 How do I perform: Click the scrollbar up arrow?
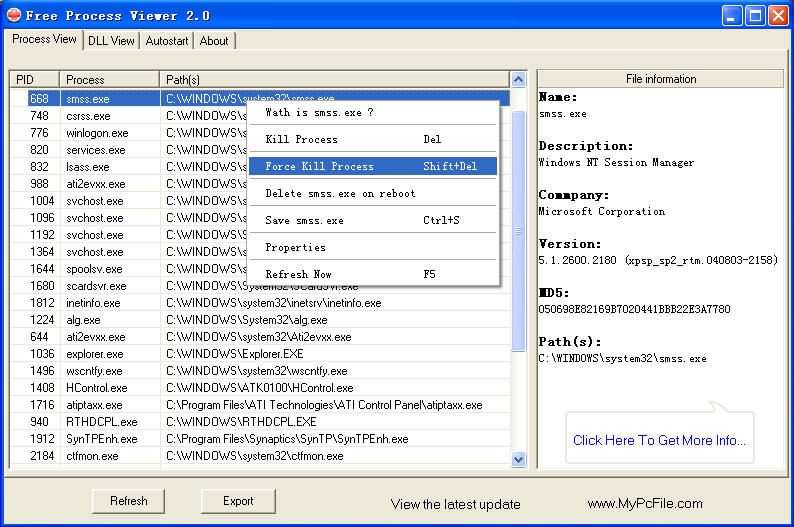(518, 79)
